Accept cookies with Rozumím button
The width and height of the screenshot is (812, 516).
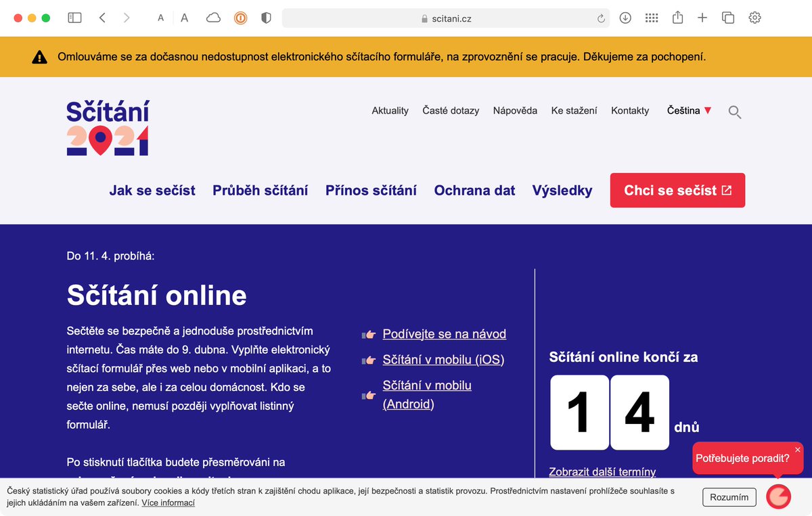tap(729, 497)
